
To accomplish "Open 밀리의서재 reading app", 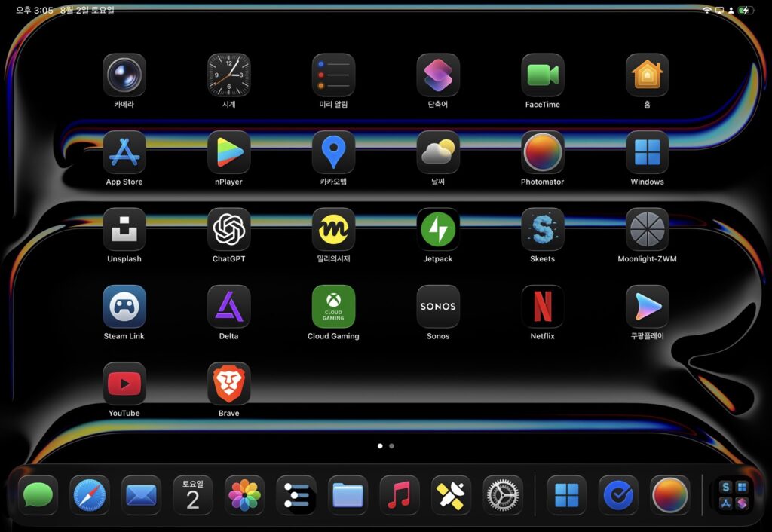I will point(333,229).
